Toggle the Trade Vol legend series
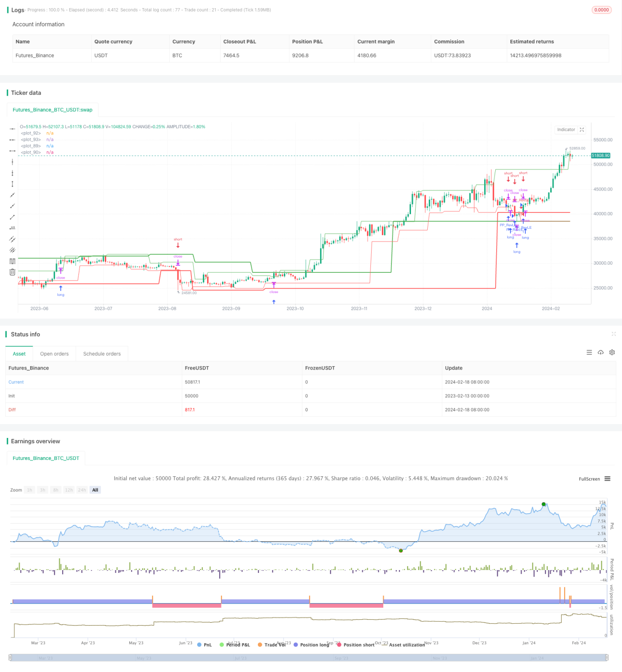This screenshot has width=622, height=672. pos(271,645)
